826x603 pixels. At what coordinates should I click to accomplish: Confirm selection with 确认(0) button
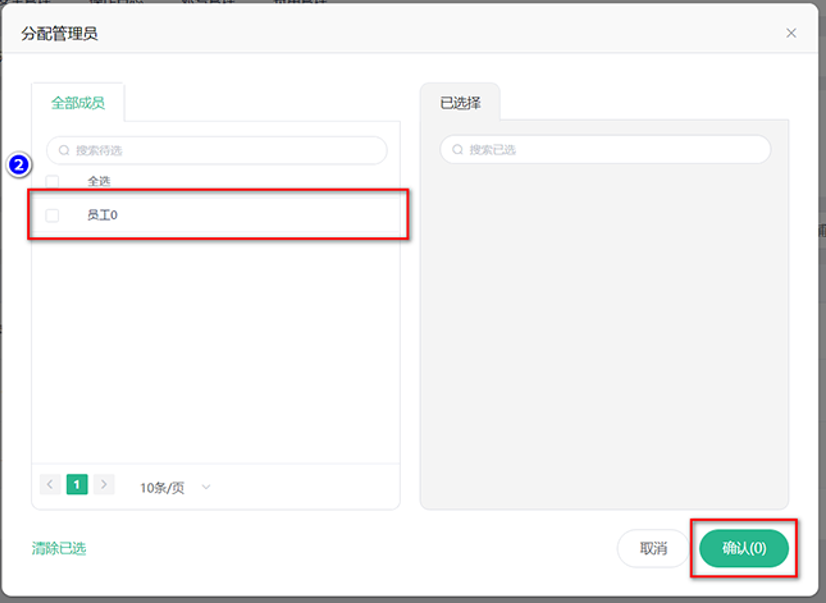point(744,548)
